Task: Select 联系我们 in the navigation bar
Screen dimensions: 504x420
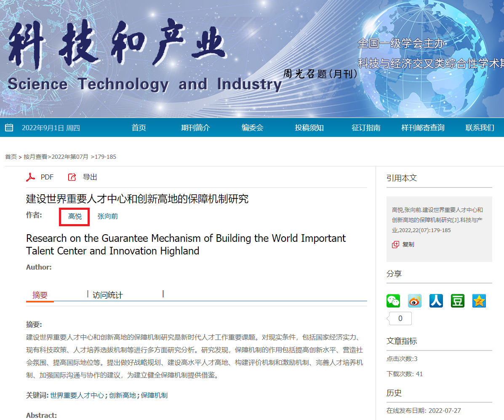Action: (x=480, y=128)
